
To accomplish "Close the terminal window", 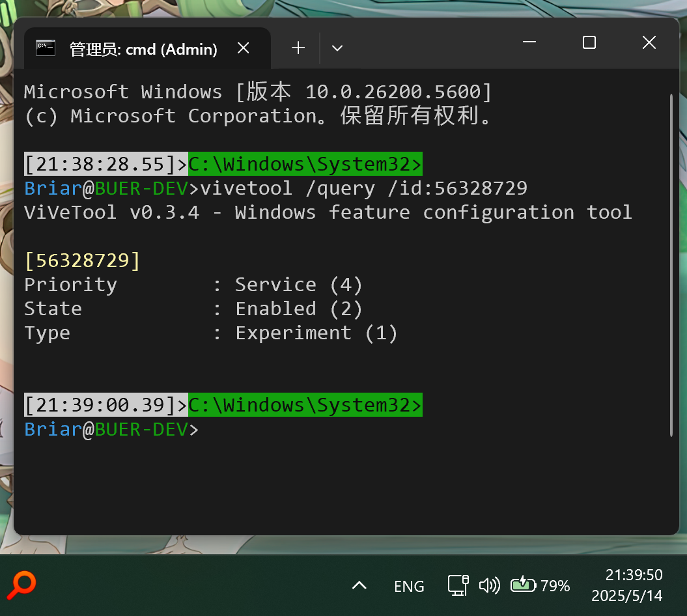I will pyautogui.click(x=649, y=43).
